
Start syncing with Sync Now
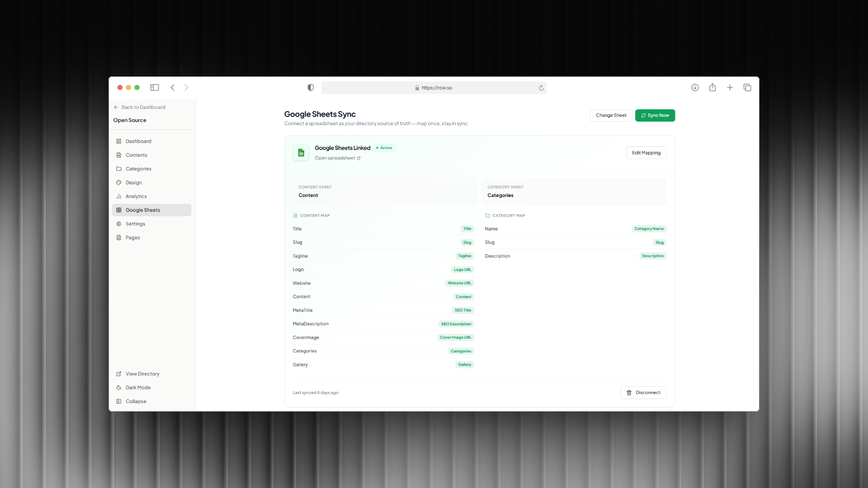pos(655,116)
